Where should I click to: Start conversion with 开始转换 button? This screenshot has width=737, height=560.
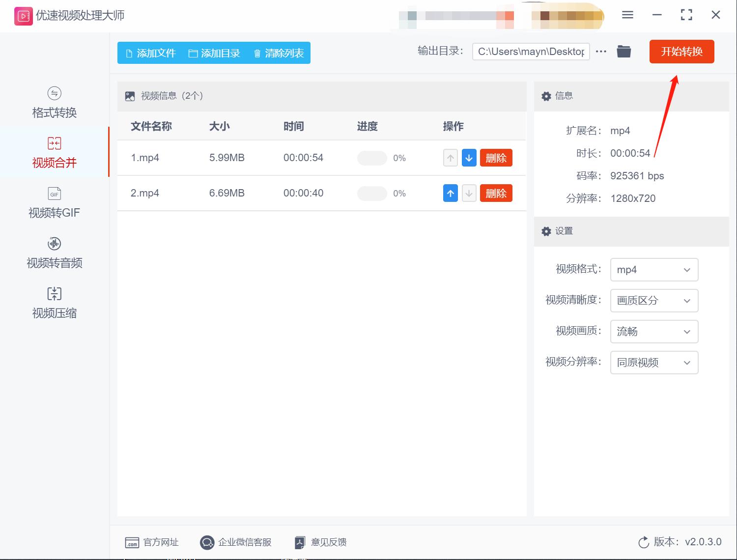point(681,51)
